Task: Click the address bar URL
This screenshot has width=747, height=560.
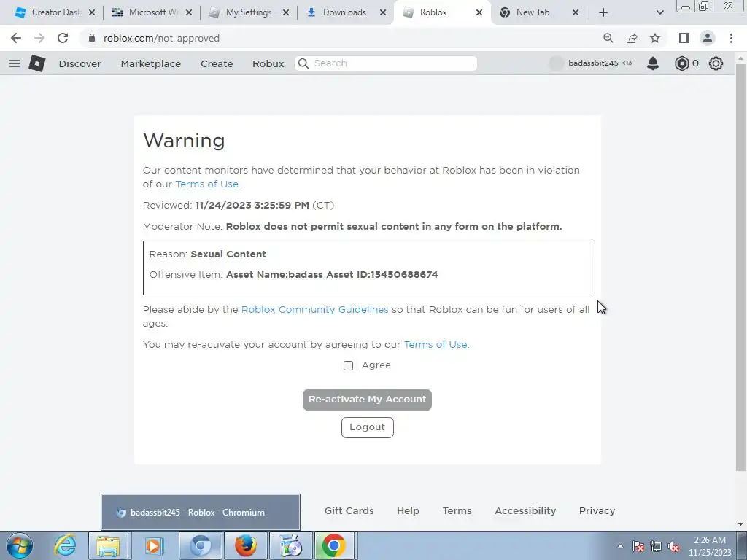Action: click(161, 38)
